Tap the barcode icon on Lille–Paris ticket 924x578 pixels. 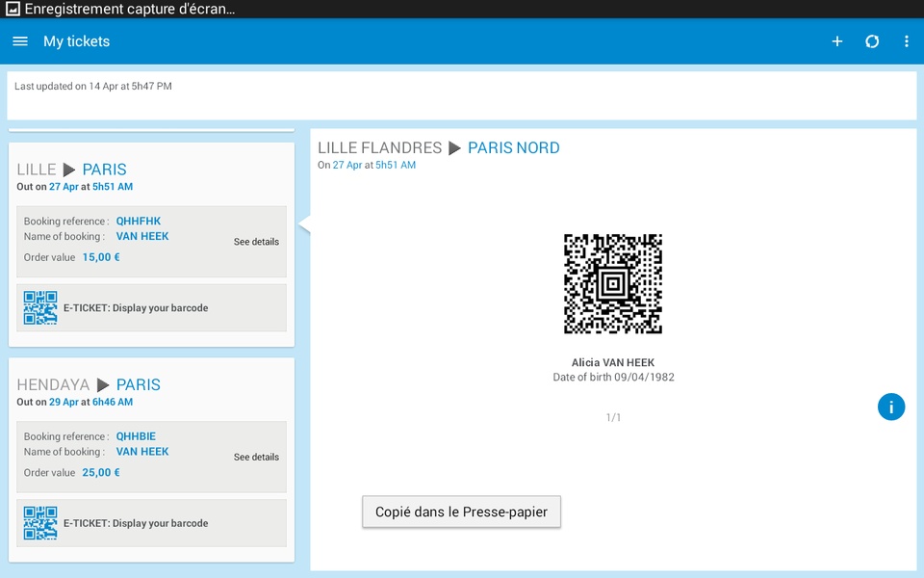(40, 308)
